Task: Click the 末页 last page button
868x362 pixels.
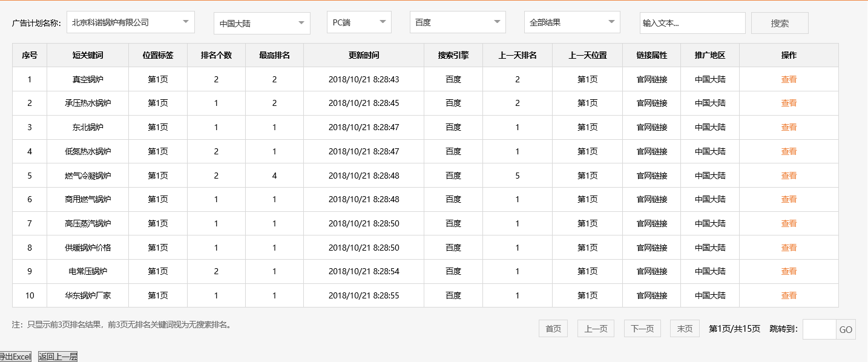Action: (x=684, y=329)
